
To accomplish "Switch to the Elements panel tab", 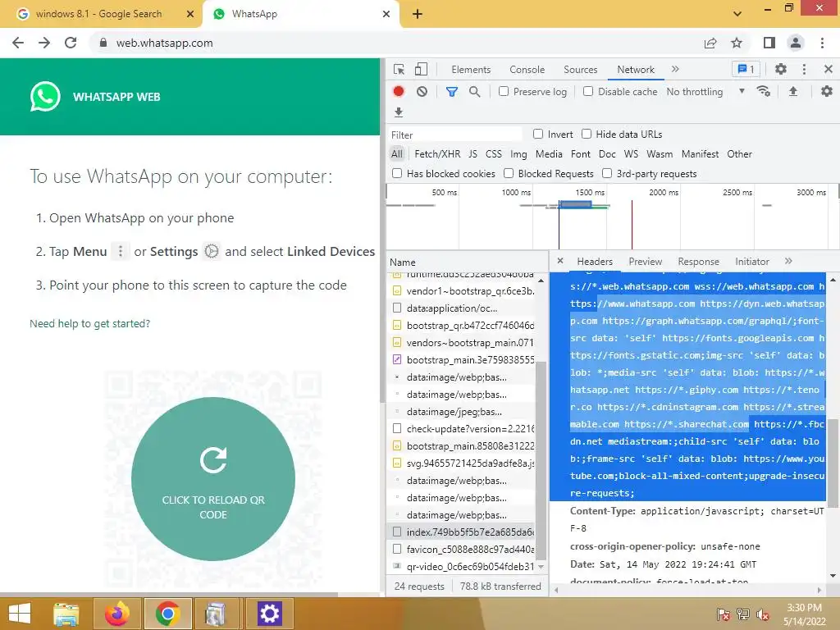I will tap(471, 70).
